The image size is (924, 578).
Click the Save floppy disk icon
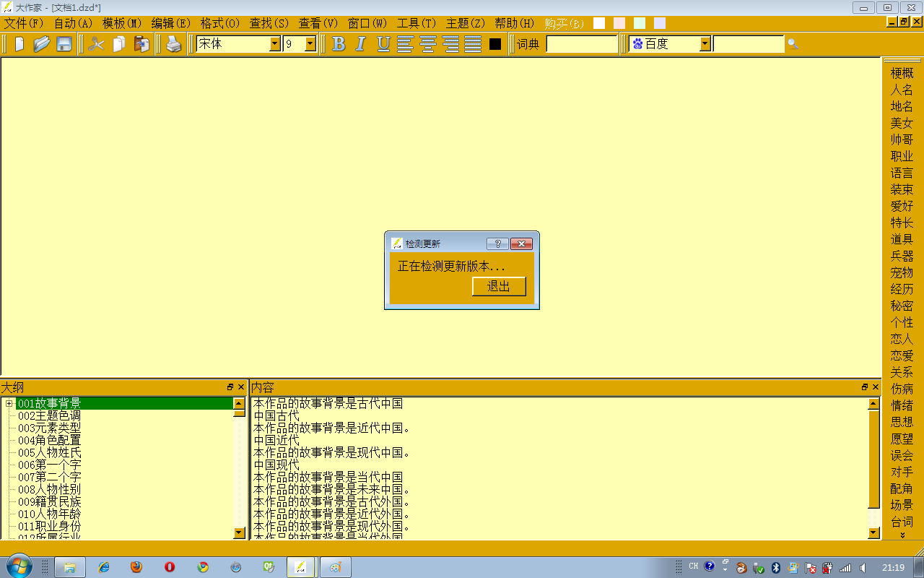(64, 44)
